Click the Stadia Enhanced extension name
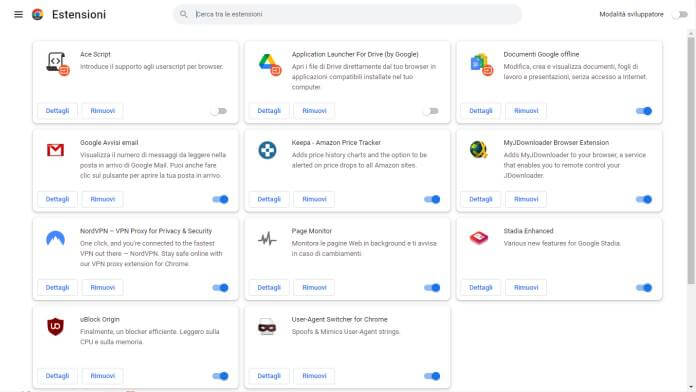 pyautogui.click(x=528, y=231)
